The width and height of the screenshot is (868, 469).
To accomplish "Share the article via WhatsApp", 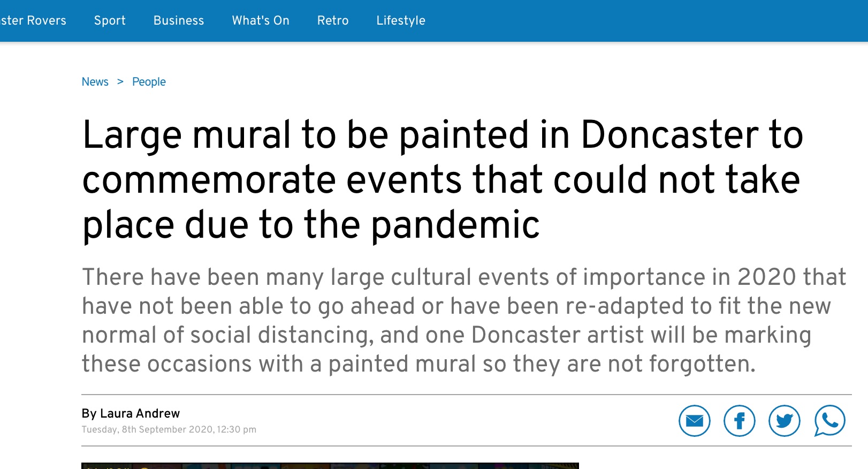I will pyautogui.click(x=830, y=421).
